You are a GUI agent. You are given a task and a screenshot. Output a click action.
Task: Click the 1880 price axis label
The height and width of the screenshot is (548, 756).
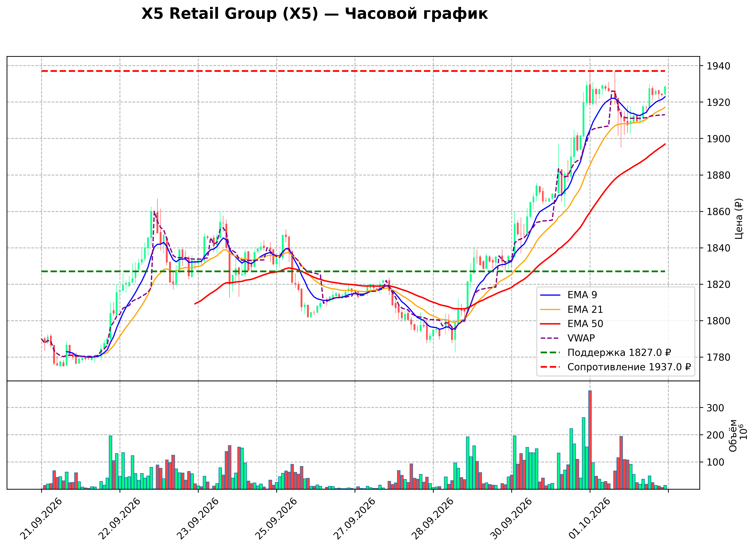pos(719,175)
